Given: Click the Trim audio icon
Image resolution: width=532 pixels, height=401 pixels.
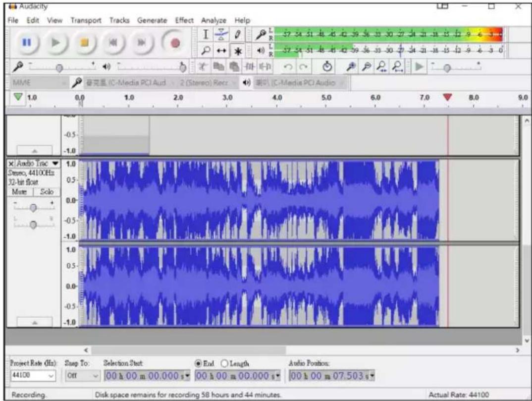Looking at the screenshot, I should (249, 66).
